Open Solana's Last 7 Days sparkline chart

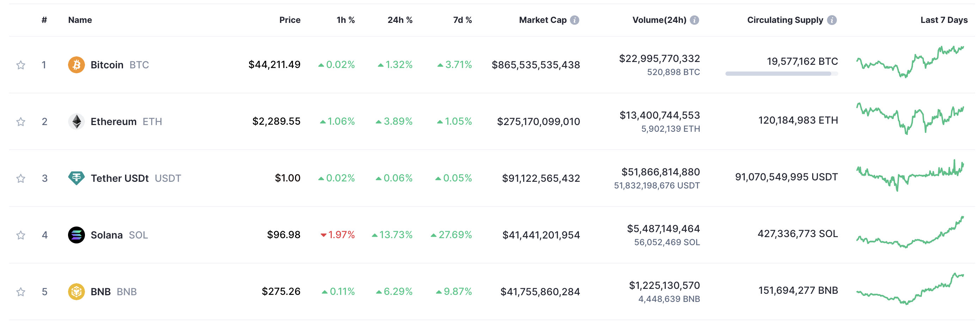tap(909, 233)
